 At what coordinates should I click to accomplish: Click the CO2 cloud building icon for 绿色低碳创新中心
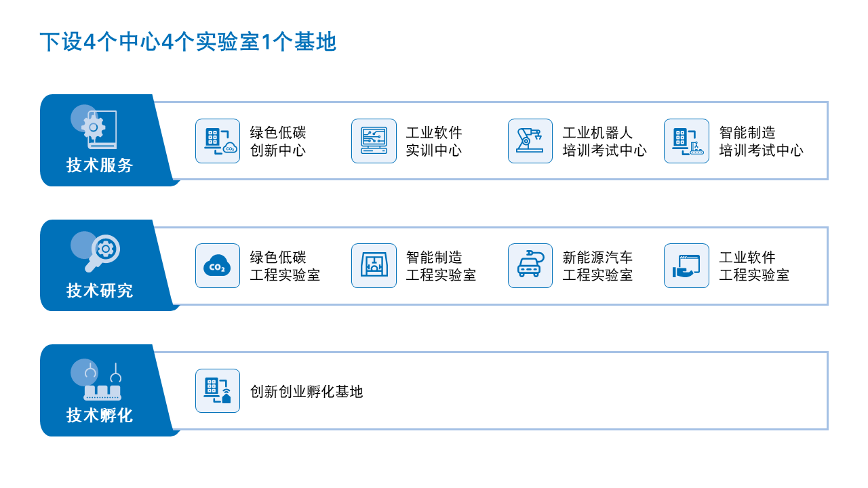click(x=217, y=141)
